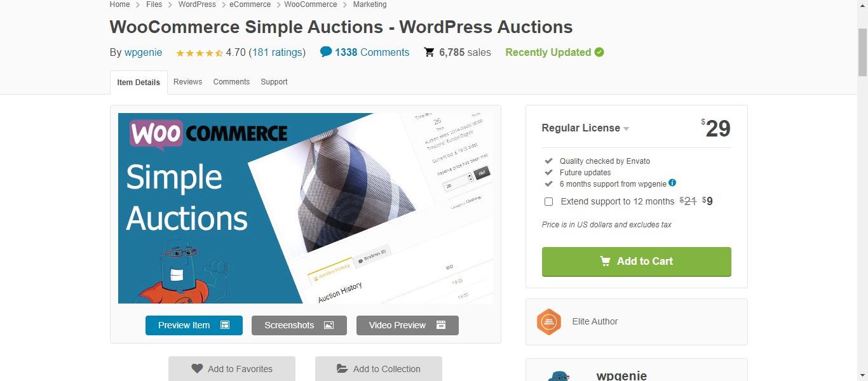The height and width of the screenshot is (381, 868).
Task: Click the Preview Item button
Action: point(194,325)
